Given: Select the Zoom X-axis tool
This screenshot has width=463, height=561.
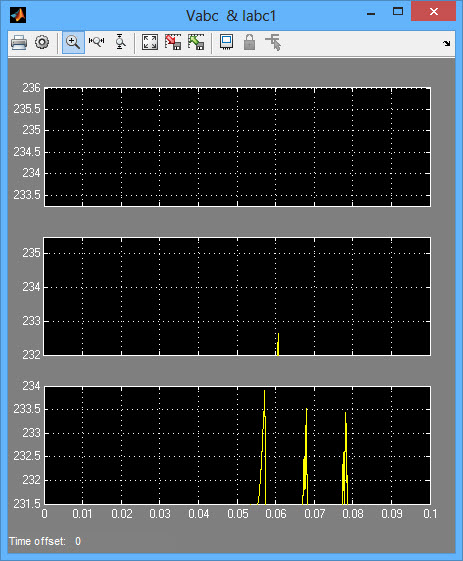Looking at the screenshot, I should [96, 42].
